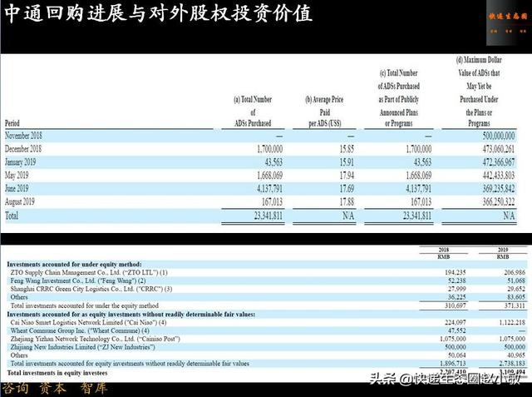
Task: Click the value 500,000,000 in the November 2018 row
Action: pyautogui.click(x=499, y=136)
